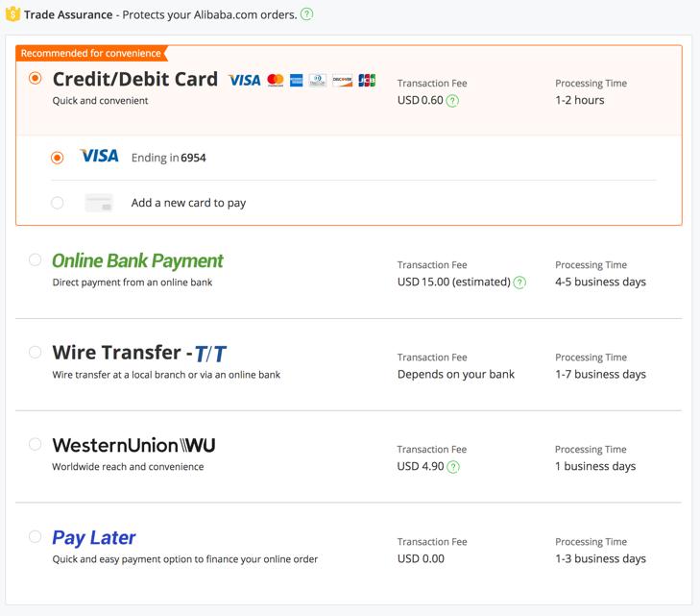
Task: Select the Credit/Debit Card radio button
Action: 36,78
